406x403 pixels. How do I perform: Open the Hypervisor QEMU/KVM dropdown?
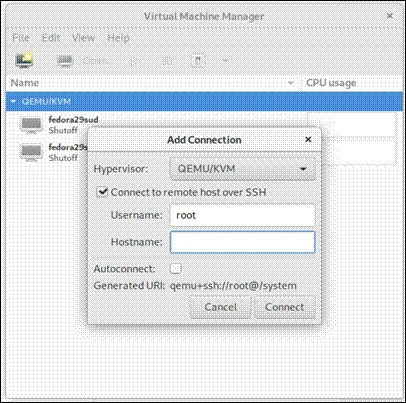pyautogui.click(x=242, y=169)
